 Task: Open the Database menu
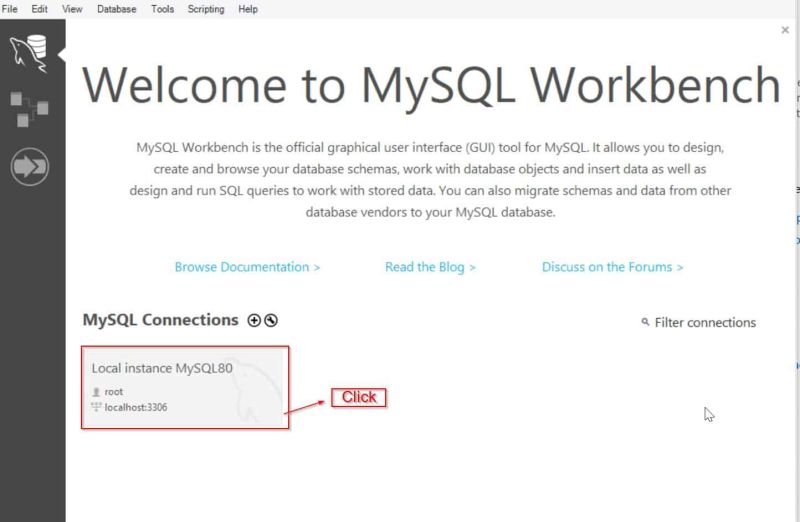(116, 9)
